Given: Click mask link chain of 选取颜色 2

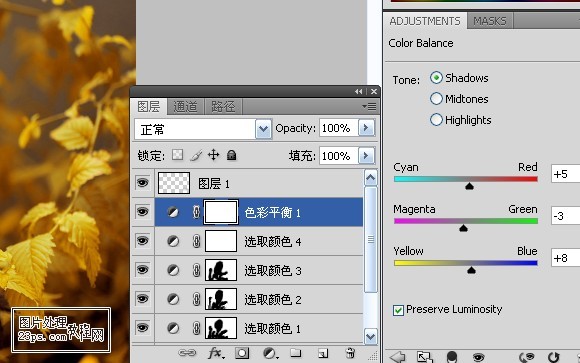Looking at the screenshot, I should tap(196, 299).
